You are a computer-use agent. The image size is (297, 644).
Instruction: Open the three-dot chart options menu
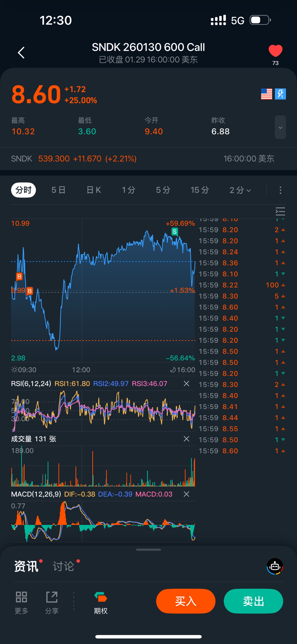(280, 190)
